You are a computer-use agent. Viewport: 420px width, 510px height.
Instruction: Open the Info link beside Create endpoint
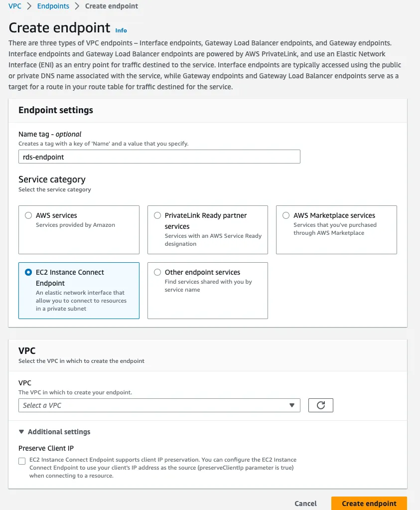coord(121,30)
